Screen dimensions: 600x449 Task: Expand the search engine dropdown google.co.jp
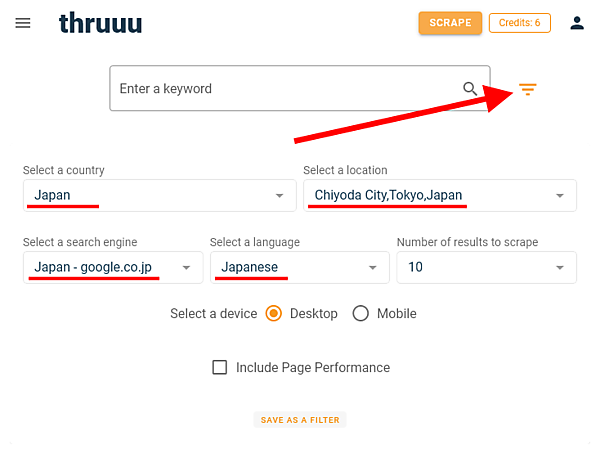coord(186,268)
